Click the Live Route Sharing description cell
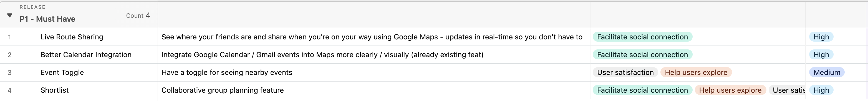The image size is (868, 101). [374, 37]
